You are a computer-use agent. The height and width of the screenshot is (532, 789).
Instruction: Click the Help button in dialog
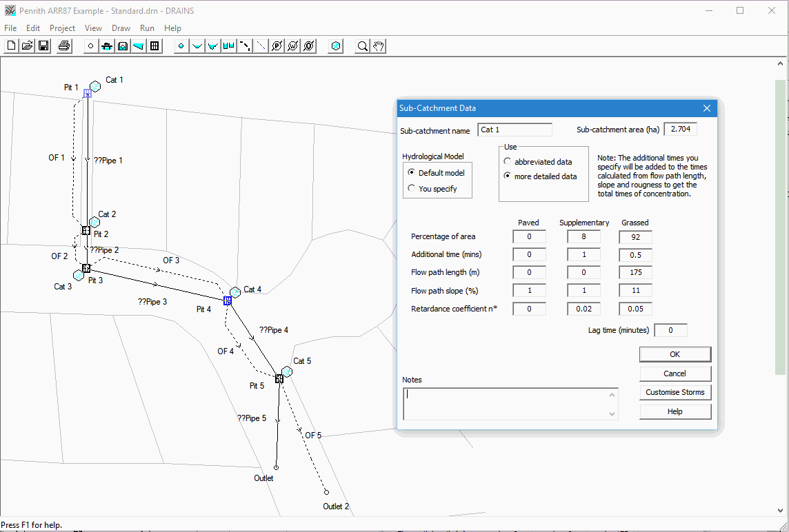click(x=675, y=411)
